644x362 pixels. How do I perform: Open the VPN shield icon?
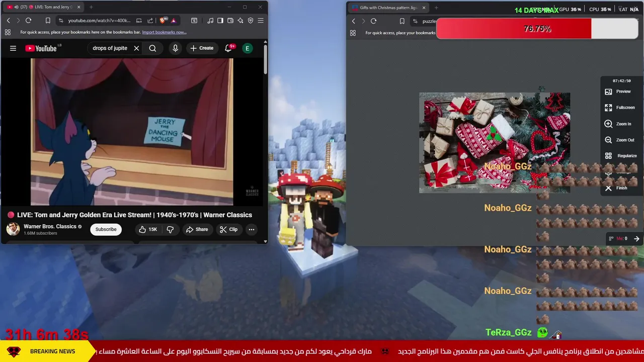pyautogui.click(x=251, y=21)
